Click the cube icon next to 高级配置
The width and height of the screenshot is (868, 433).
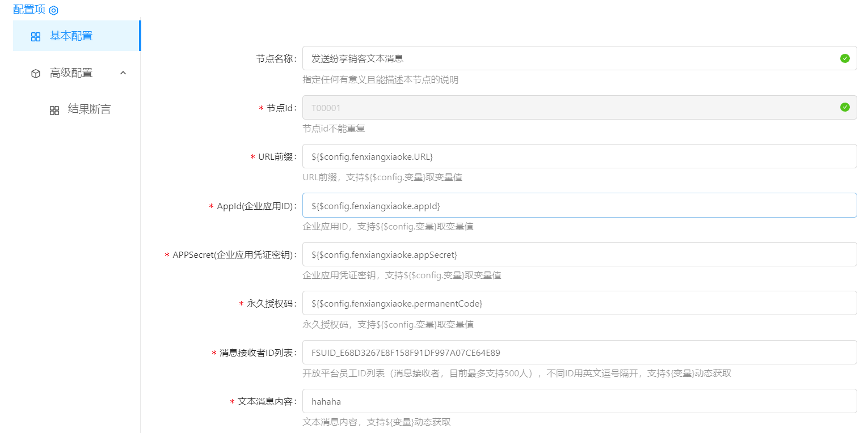click(x=36, y=74)
